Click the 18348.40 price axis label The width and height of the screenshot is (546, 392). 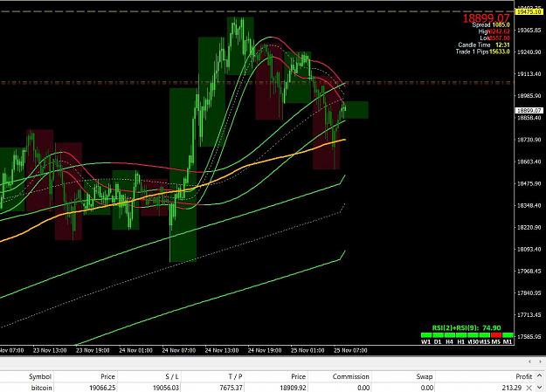tap(529, 205)
